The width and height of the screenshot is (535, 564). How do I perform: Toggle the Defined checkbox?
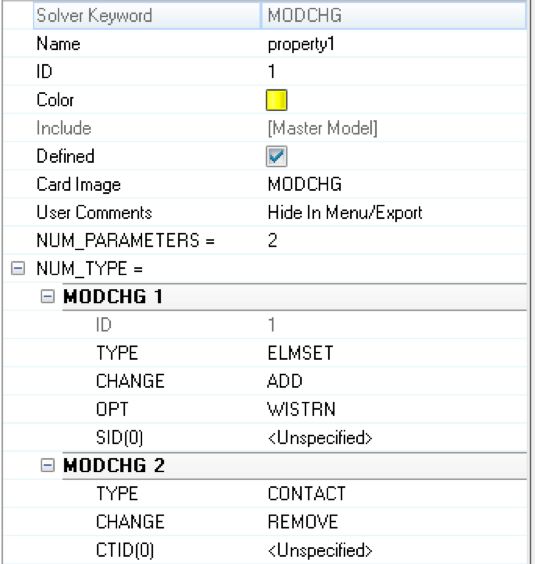click(276, 156)
